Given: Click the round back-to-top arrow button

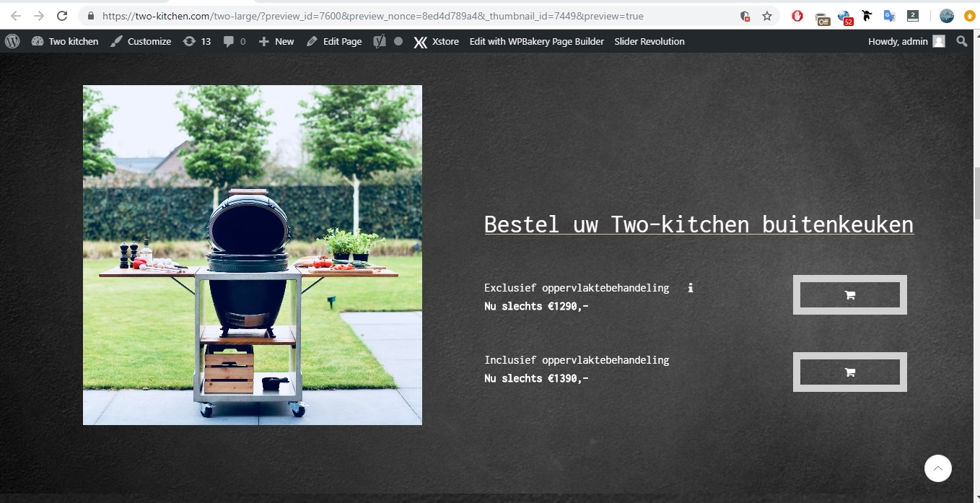Looking at the screenshot, I should (938, 468).
